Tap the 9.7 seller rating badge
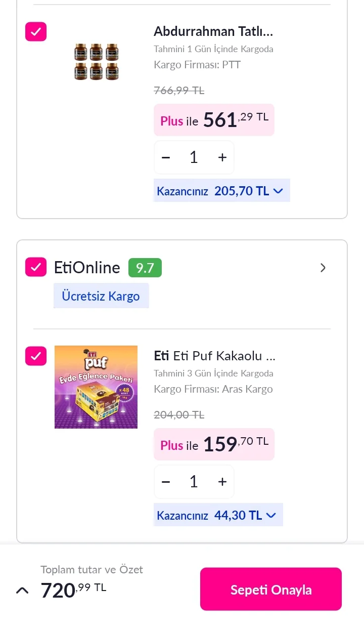Screen dimensions: 364x630 (145, 268)
